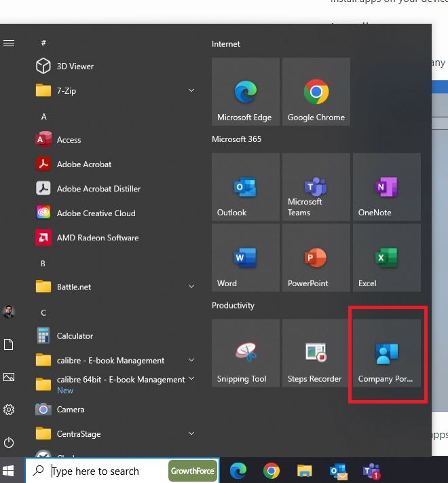Open the CentraStage folder entry
The image size is (448, 483).
point(115,433)
